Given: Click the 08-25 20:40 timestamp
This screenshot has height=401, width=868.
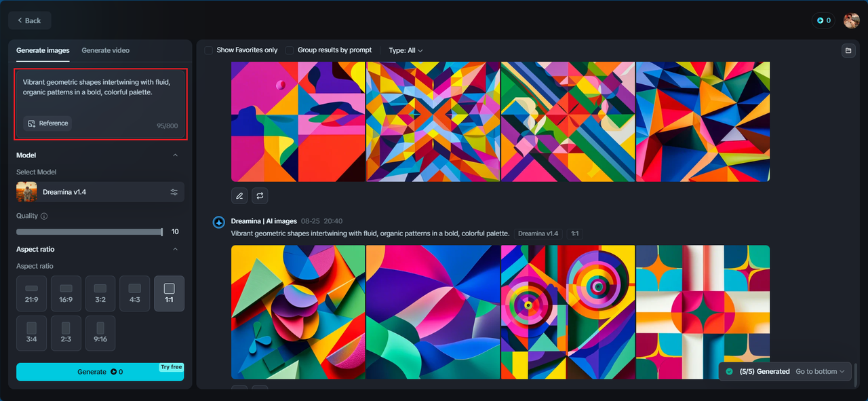Looking at the screenshot, I should coord(321,221).
